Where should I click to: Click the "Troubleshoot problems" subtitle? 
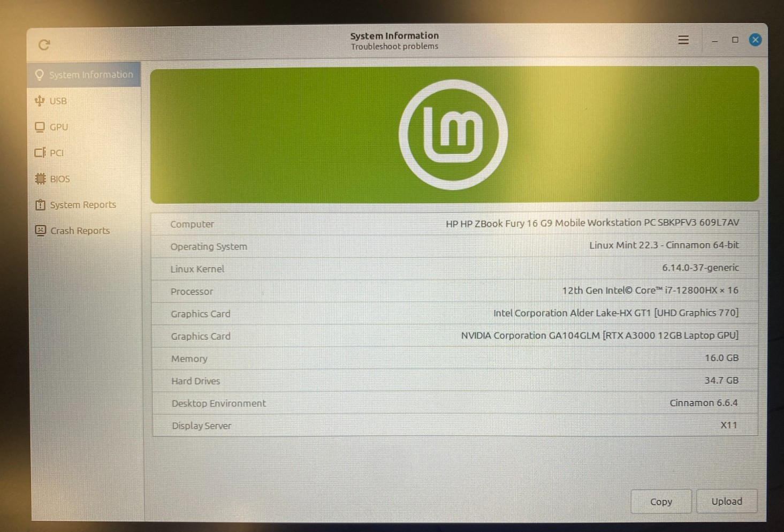pyautogui.click(x=394, y=47)
